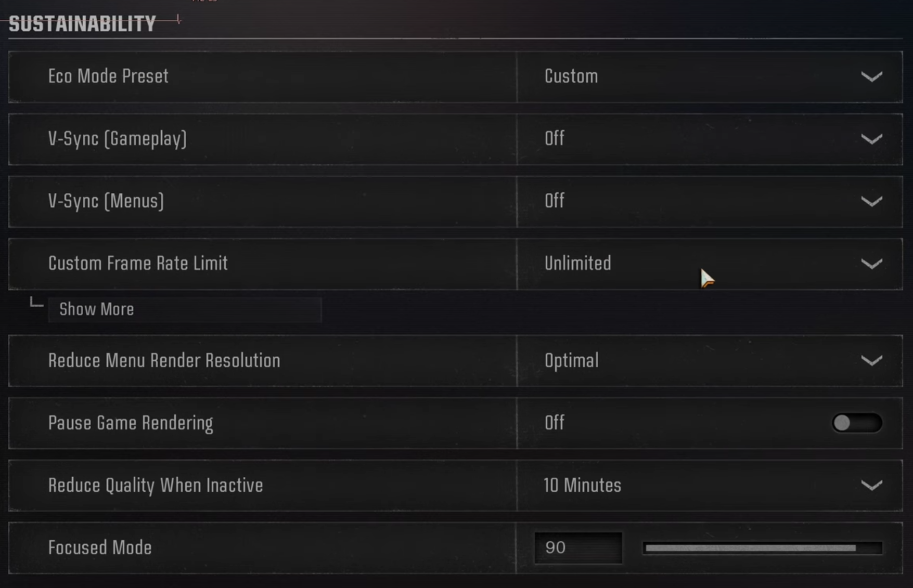The image size is (913, 588).
Task: Click the Unlimited frame rate value
Action: pos(577,264)
